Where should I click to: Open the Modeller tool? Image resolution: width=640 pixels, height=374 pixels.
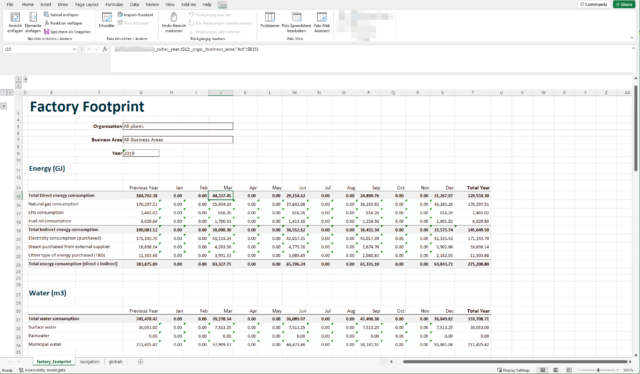click(x=107, y=20)
